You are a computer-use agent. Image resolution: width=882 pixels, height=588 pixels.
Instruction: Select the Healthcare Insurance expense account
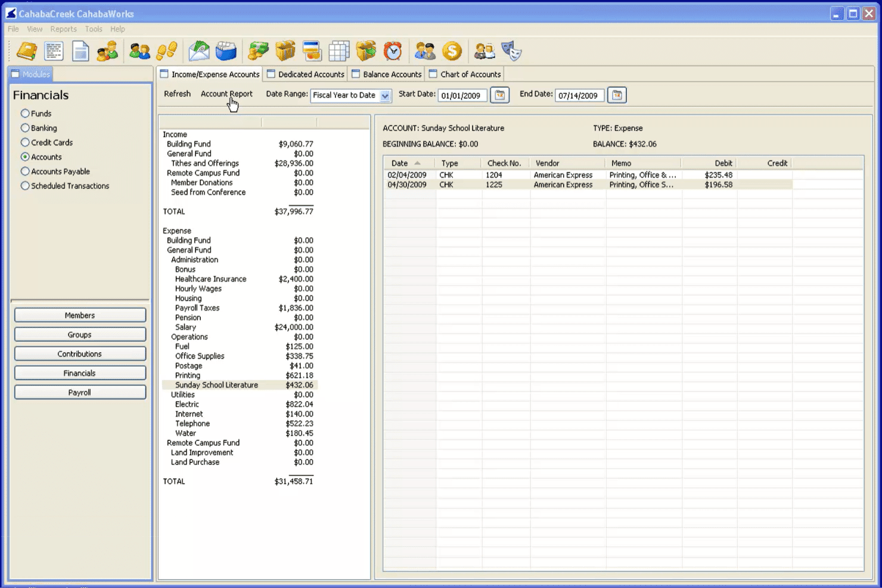coord(240,279)
